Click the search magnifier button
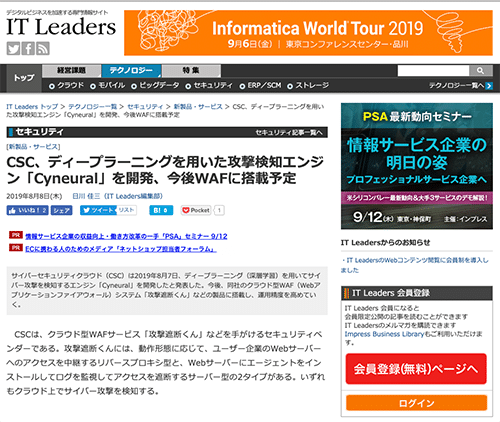Viewport: 500px width, 422px height. tap(480, 71)
